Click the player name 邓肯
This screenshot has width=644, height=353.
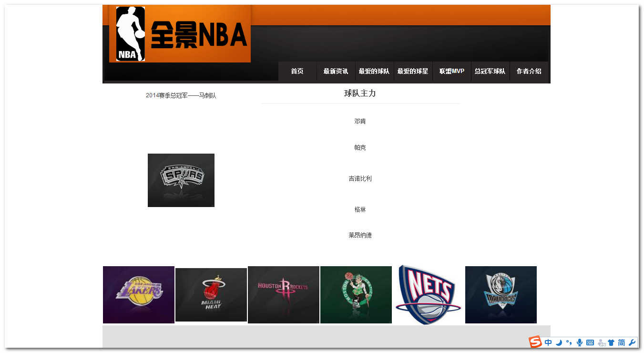tap(360, 122)
